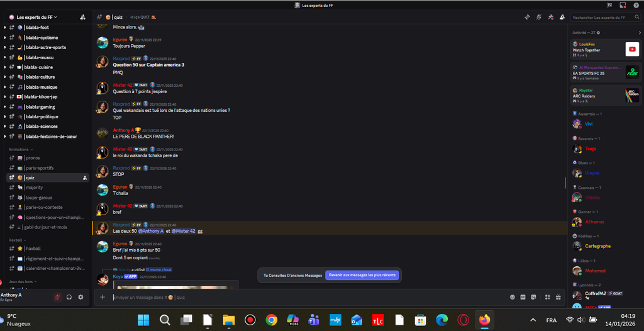Screen dimensions: 644x331
Task: Open the flag icon in title bar
Action: pos(609,5)
